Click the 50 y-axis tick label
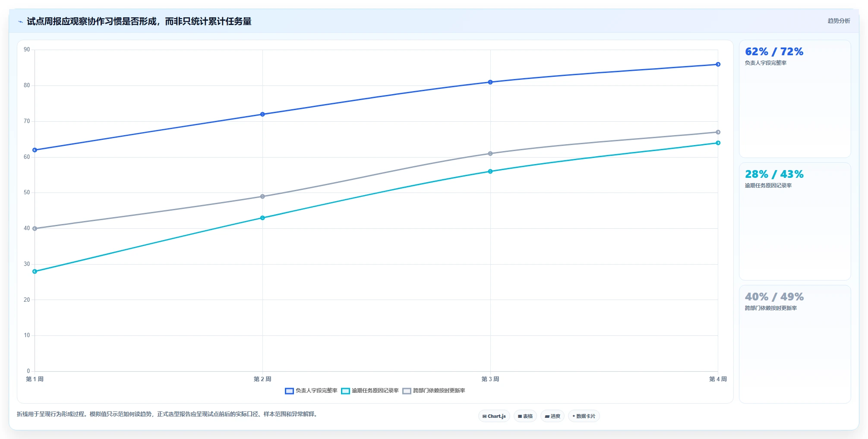This screenshot has width=868, height=439. (27, 193)
